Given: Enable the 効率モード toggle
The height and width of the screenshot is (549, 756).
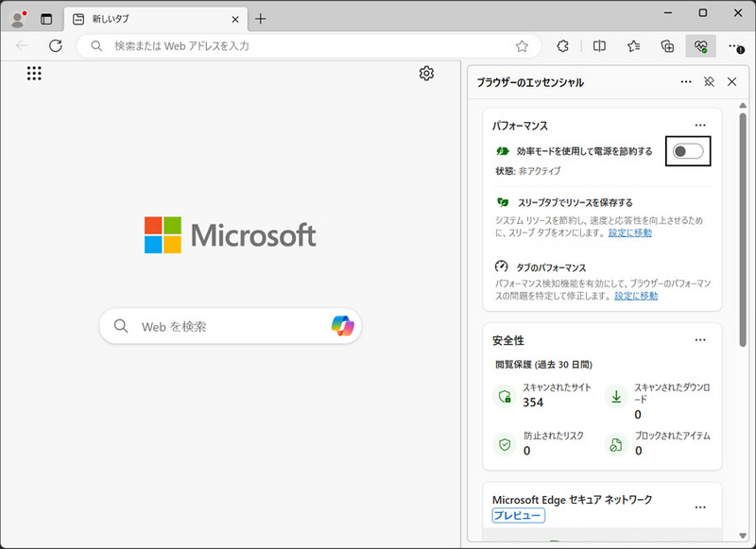Looking at the screenshot, I should tap(688, 151).
